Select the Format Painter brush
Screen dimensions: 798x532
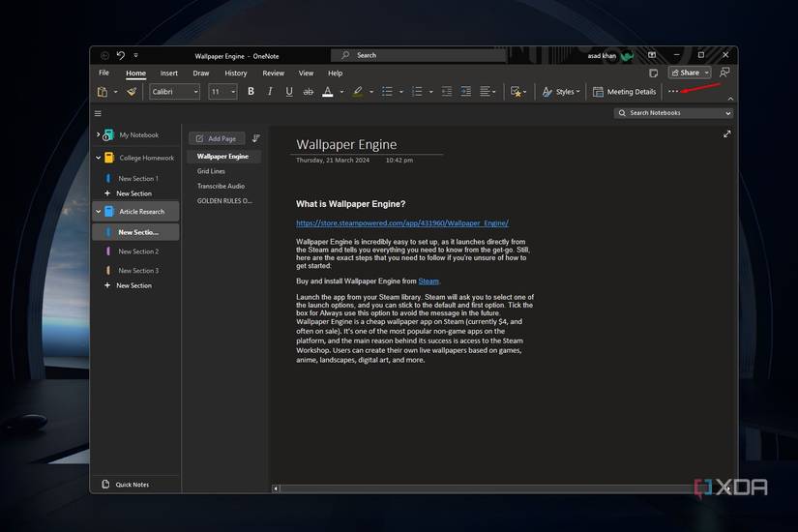tap(132, 92)
